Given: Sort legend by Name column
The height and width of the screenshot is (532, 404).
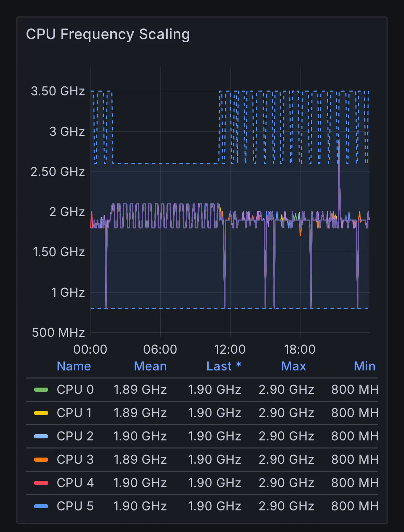Looking at the screenshot, I should (74, 366).
